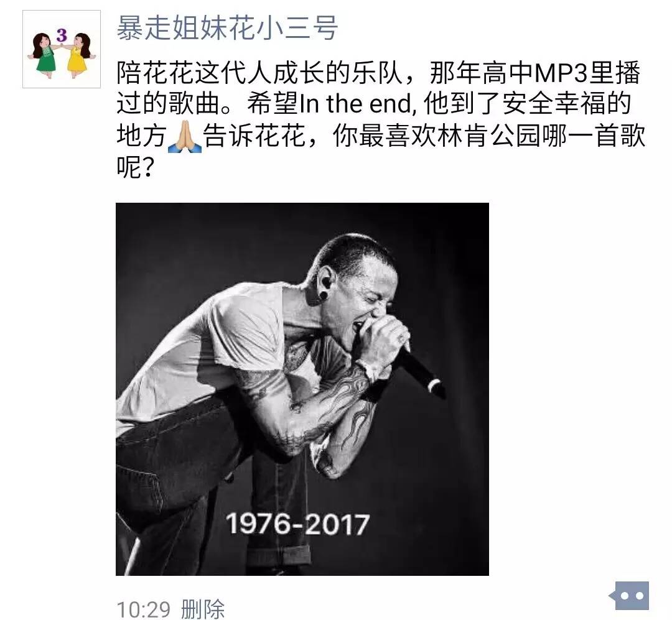The width and height of the screenshot is (672, 620).
Task: Tap the 告诉花花 phrase after the emoji
Action: (x=254, y=136)
